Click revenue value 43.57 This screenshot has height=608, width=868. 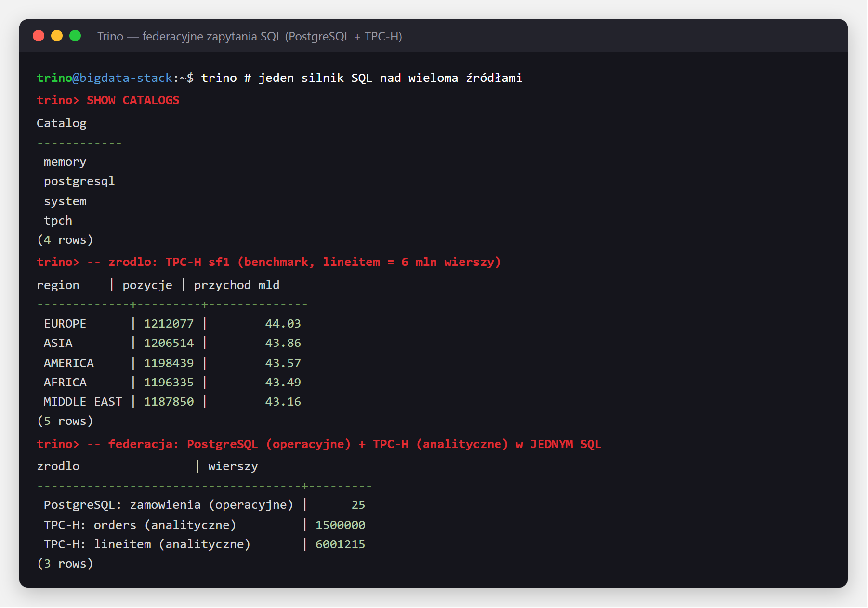pyautogui.click(x=283, y=363)
